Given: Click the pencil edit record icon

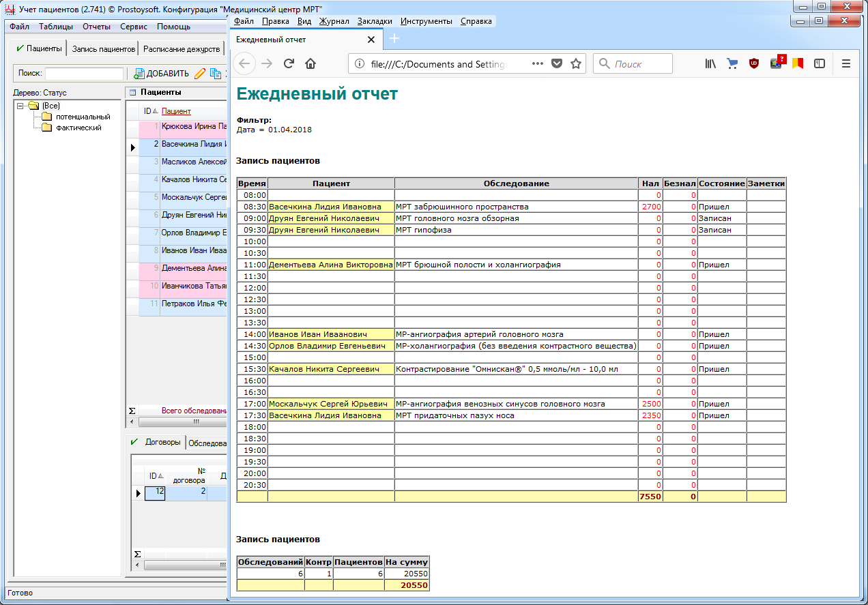Looking at the screenshot, I should point(200,74).
